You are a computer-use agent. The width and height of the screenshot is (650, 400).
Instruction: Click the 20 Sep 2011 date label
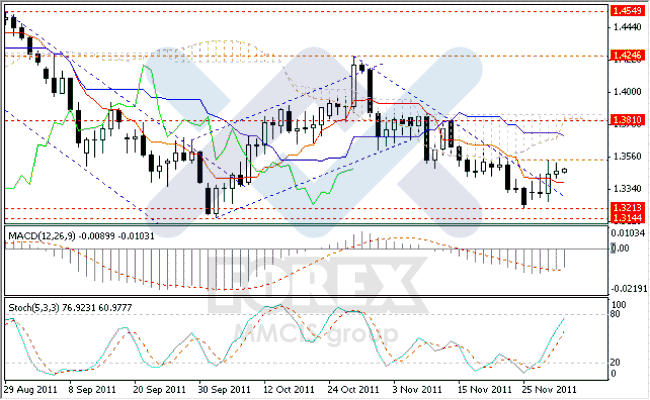[x=159, y=390]
